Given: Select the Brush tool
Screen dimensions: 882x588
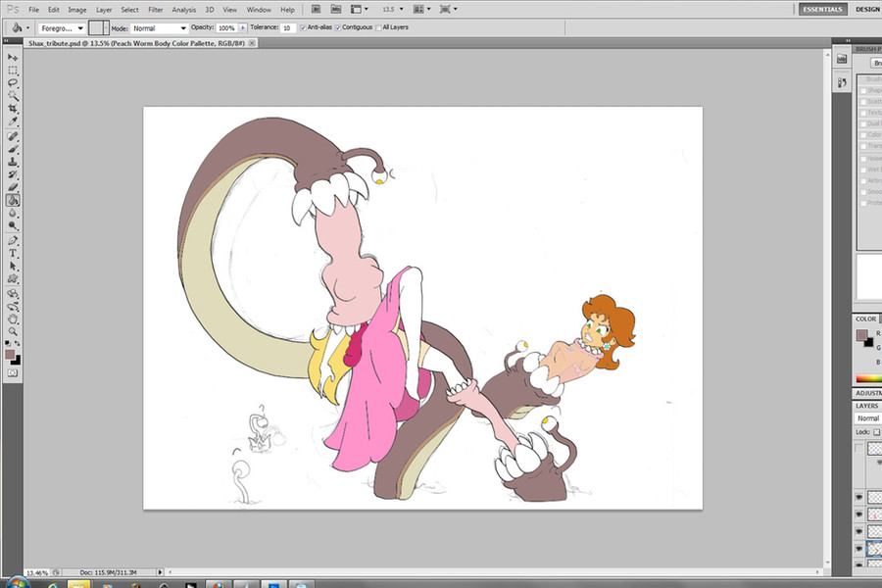Looking at the screenshot, I should [x=13, y=149].
